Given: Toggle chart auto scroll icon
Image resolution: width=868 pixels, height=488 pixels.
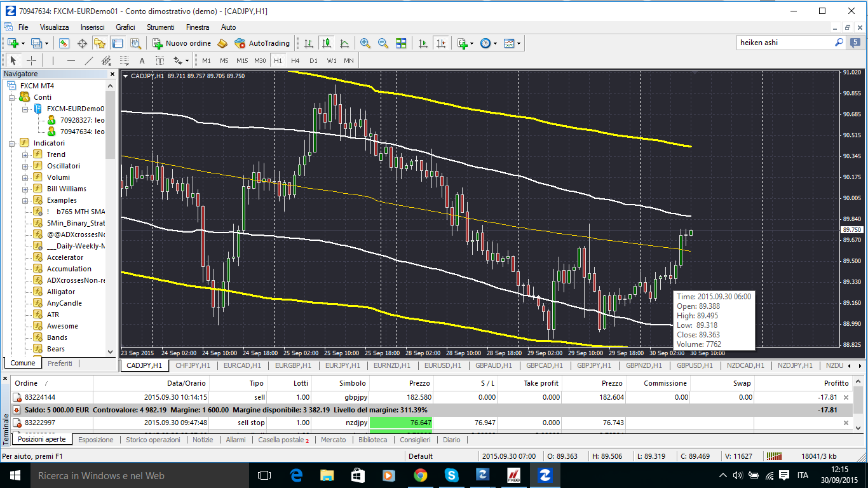Looking at the screenshot, I should [423, 43].
